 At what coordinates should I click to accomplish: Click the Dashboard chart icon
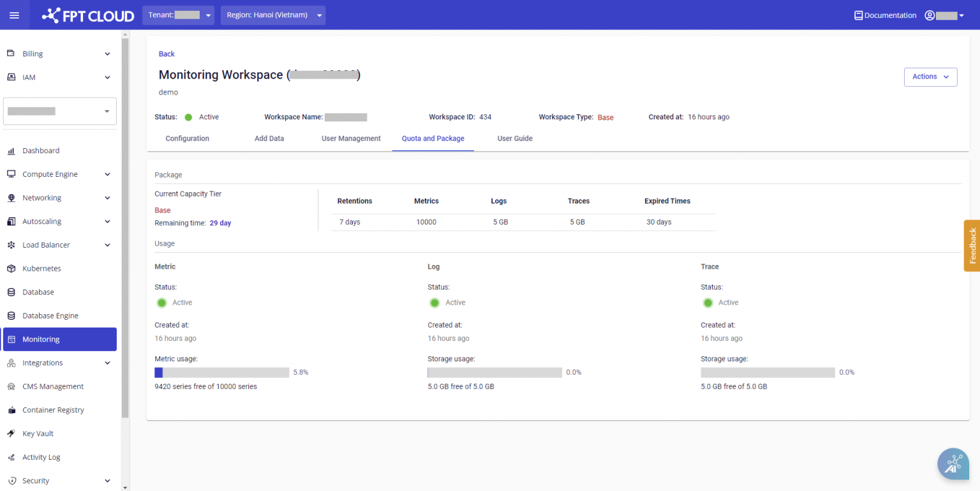point(11,151)
